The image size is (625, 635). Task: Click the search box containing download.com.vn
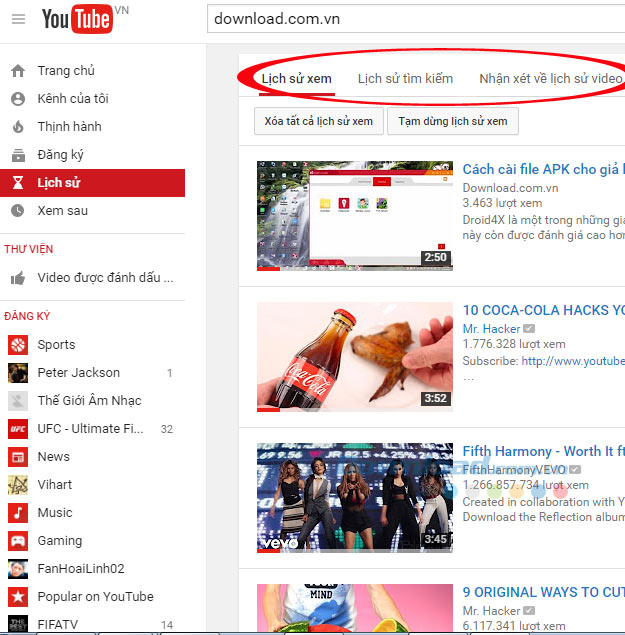[416, 19]
